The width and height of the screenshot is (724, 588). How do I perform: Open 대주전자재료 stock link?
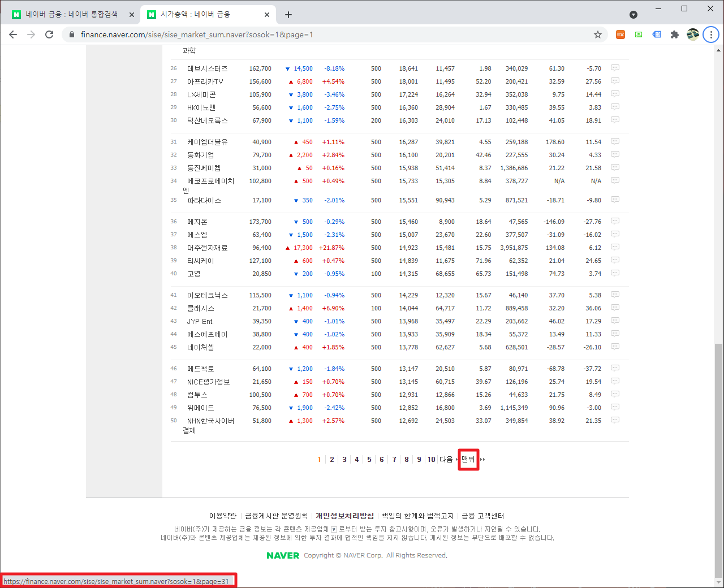pos(207,248)
